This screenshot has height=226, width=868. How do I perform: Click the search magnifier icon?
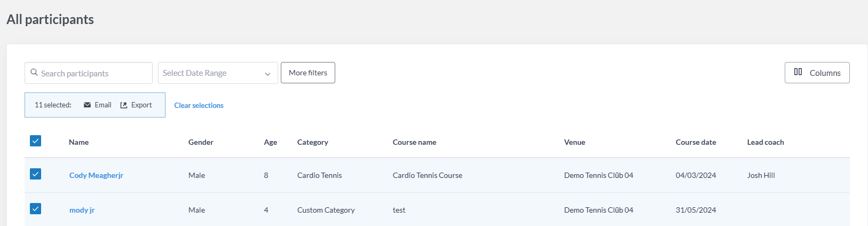(34, 73)
